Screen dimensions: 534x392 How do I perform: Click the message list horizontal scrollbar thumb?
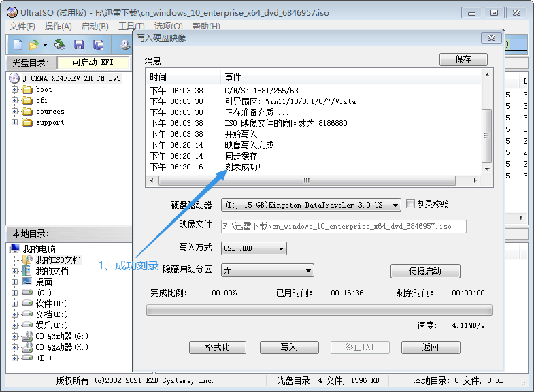click(x=307, y=180)
